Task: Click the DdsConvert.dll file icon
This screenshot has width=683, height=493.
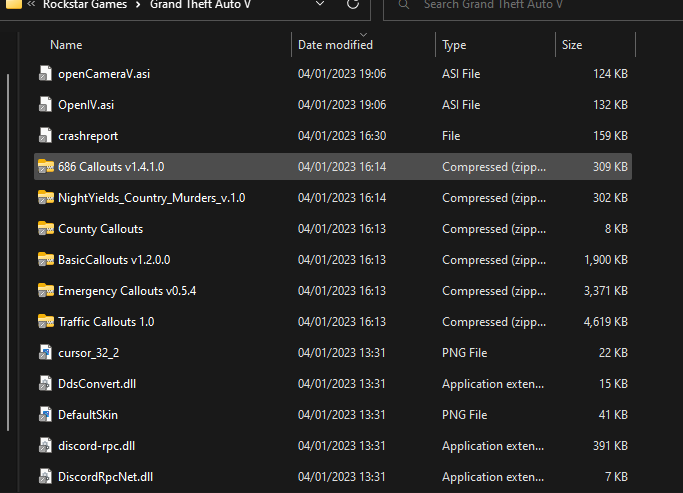Action: tap(45, 384)
